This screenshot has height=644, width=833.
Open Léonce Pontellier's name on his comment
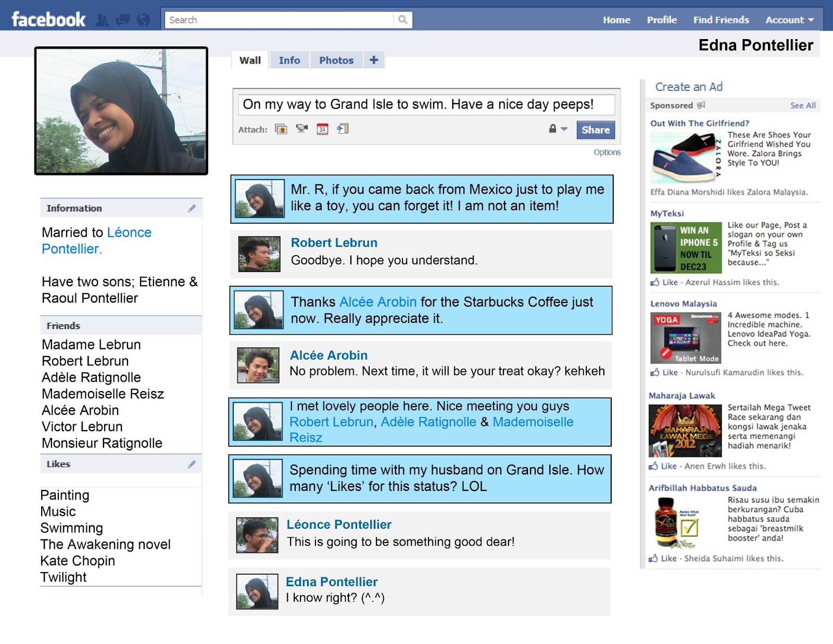(339, 524)
